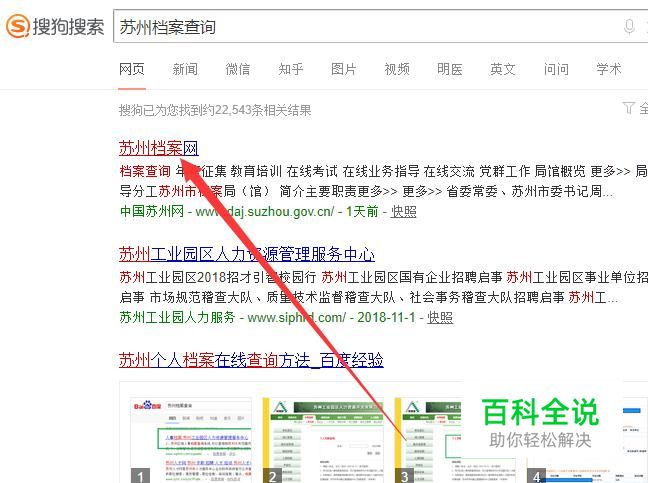This screenshot has height=483, width=648.
Task: Click the www.daj.suzhou.gov.cn URL text
Action: click(x=264, y=212)
